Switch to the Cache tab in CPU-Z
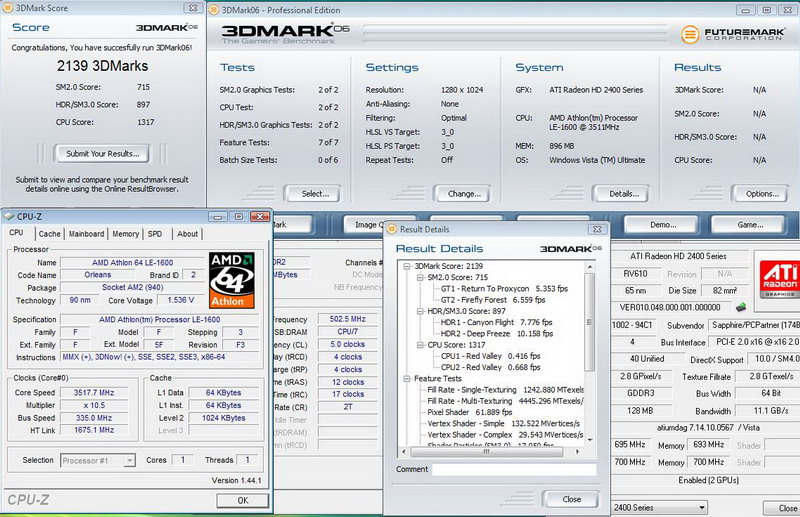Viewport: 800px width, 517px height. [x=49, y=234]
